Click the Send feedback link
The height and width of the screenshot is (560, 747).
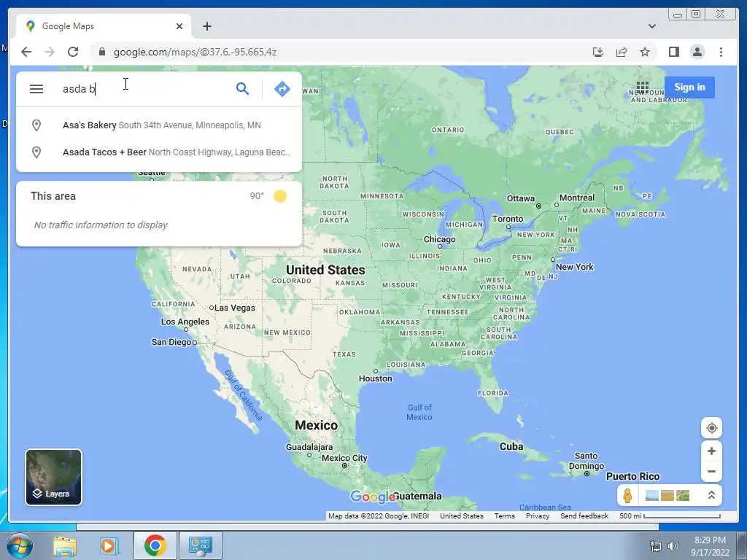click(584, 516)
